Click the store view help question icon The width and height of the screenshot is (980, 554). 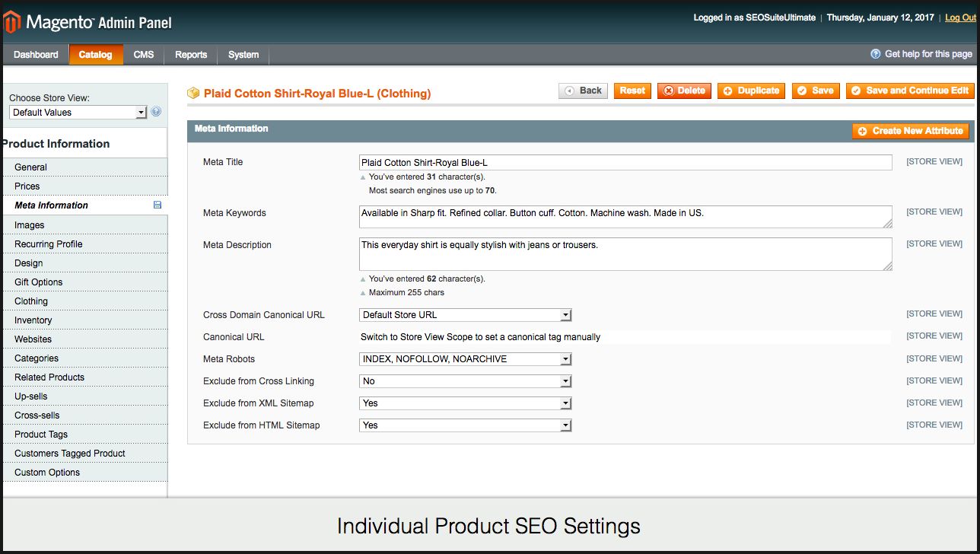(x=156, y=112)
